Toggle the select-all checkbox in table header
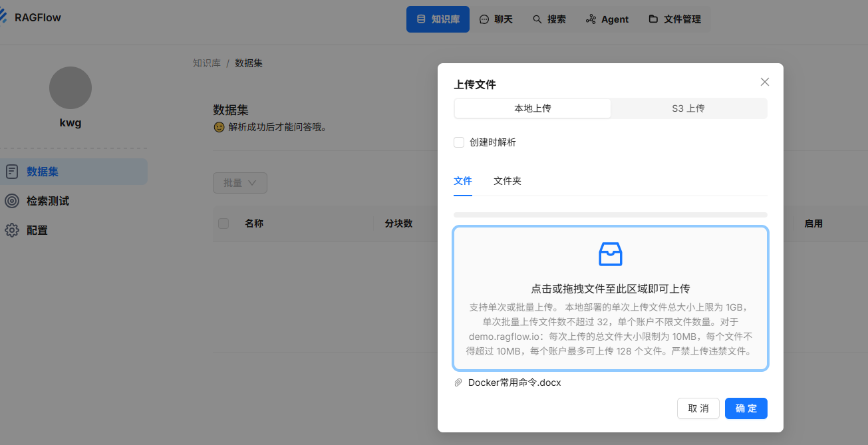 [223, 223]
